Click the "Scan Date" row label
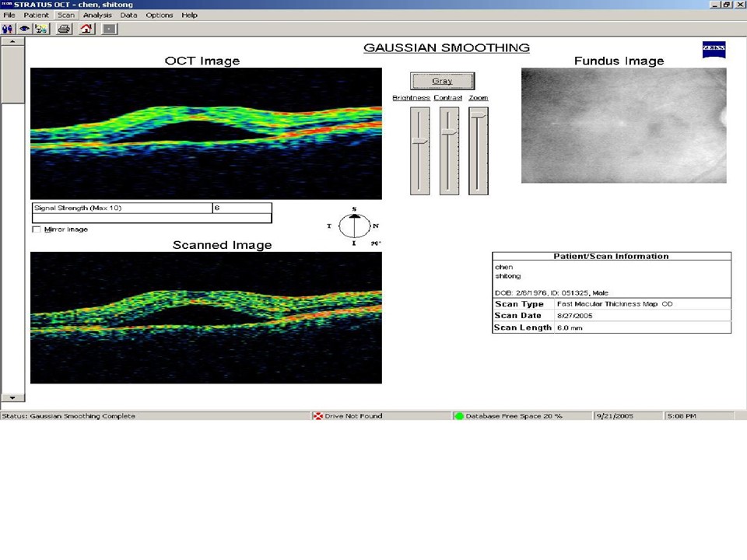747x560 pixels. [x=518, y=316]
